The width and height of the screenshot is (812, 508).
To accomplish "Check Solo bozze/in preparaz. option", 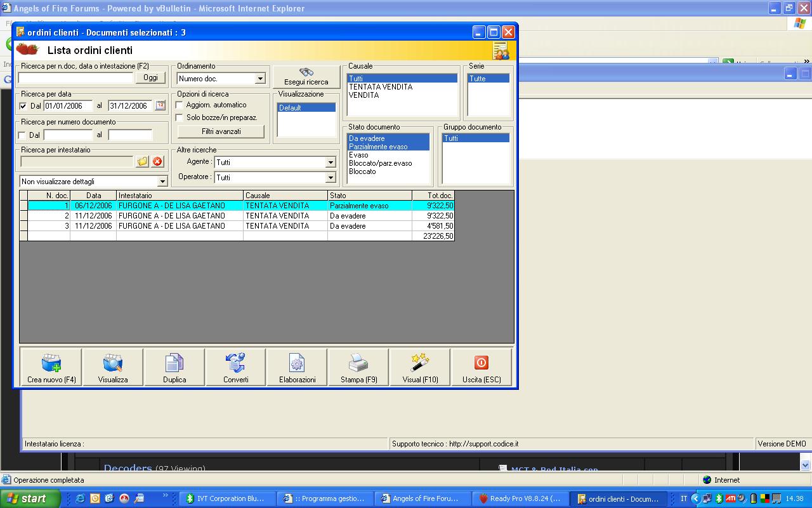I will pyautogui.click(x=180, y=117).
